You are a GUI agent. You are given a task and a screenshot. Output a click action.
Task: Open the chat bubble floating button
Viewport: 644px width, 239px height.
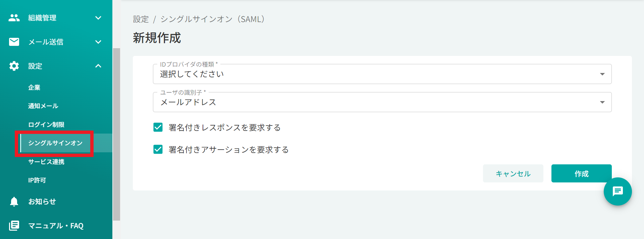(618, 191)
